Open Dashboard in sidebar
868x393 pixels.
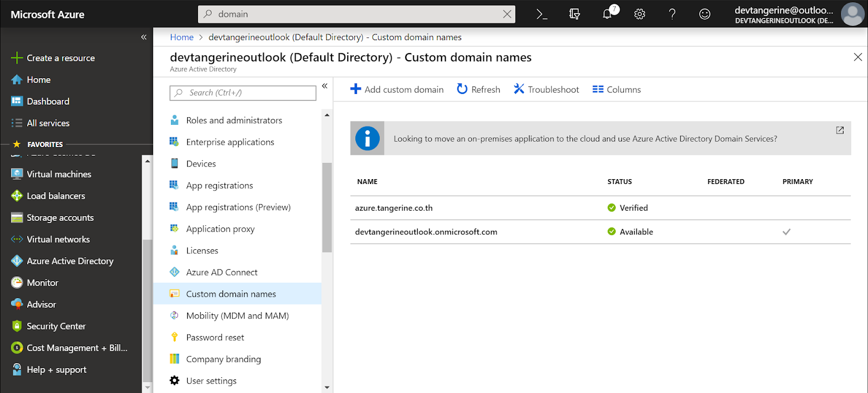point(40,102)
